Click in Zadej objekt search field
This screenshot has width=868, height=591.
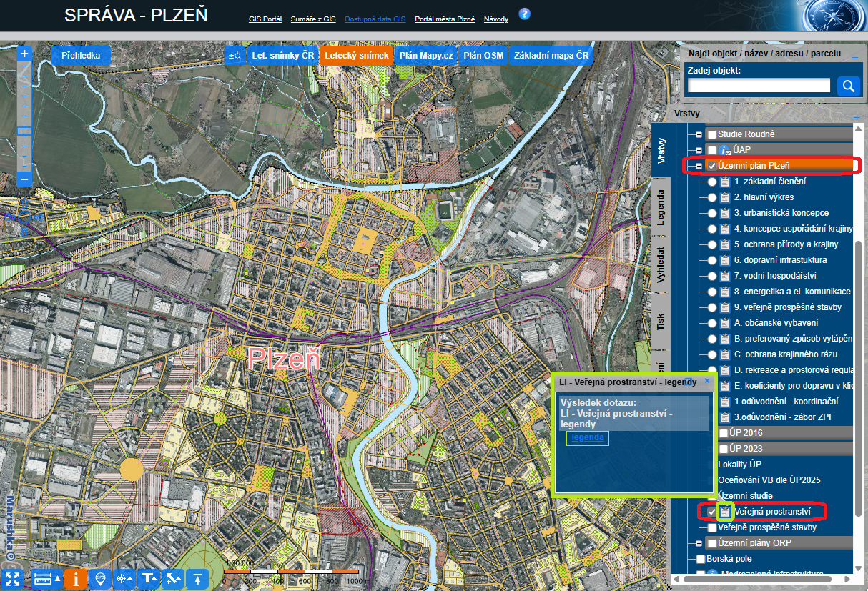pyautogui.click(x=759, y=86)
